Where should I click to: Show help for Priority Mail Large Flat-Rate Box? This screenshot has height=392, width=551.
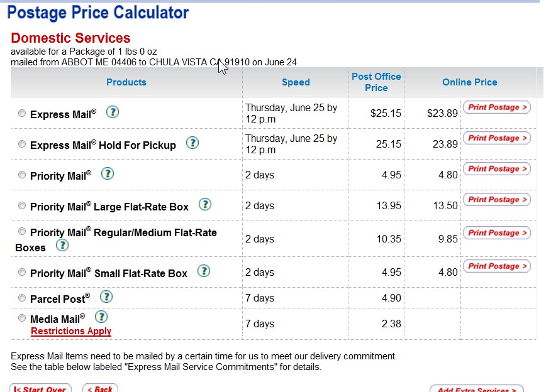[205, 204]
